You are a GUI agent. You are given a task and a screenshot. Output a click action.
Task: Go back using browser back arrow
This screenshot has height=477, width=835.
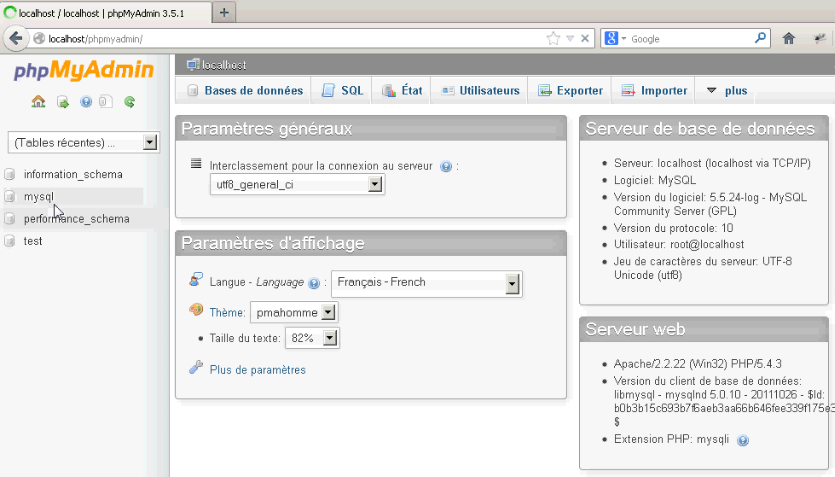pos(16,39)
